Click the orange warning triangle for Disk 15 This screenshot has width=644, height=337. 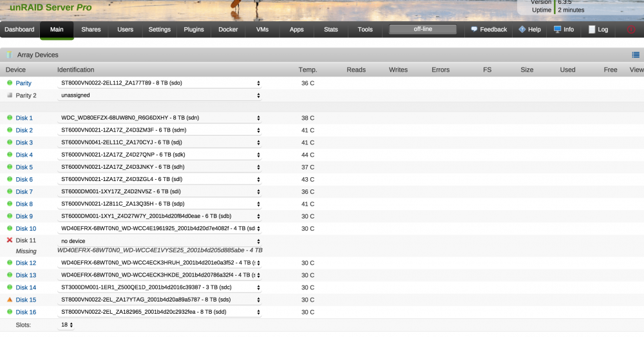[x=10, y=300]
